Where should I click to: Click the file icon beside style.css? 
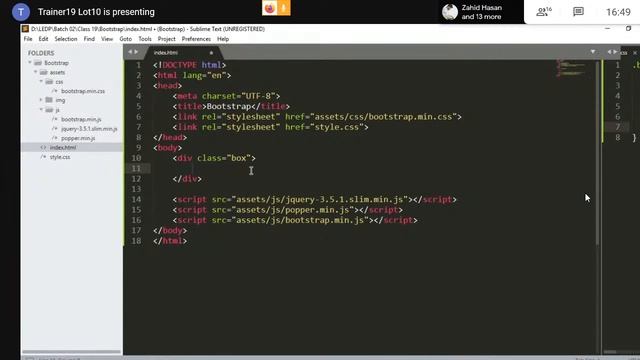tap(43, 157)
